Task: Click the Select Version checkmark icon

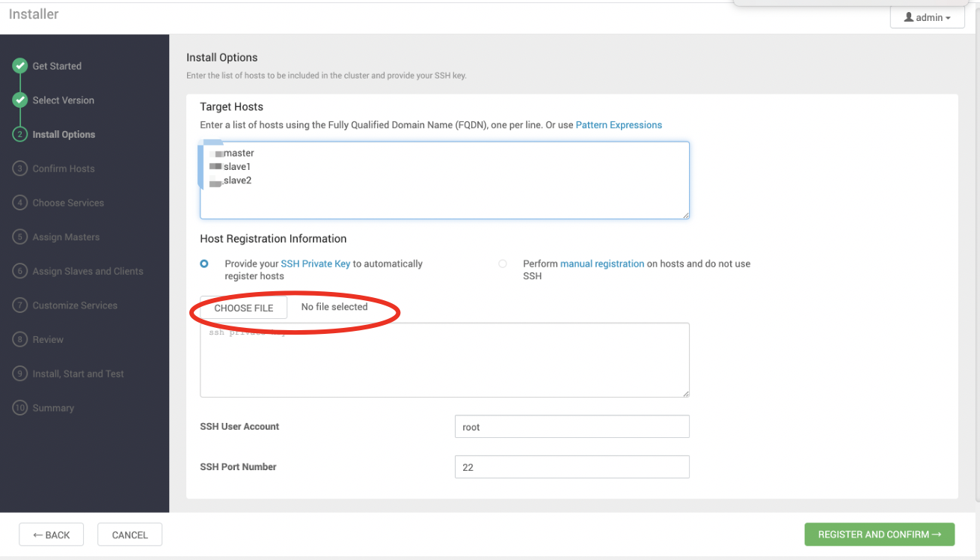Action: click(20, 100)
